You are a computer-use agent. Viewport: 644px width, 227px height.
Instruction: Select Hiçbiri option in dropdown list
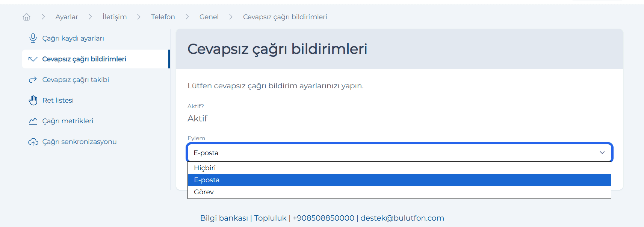pos(205,168)
